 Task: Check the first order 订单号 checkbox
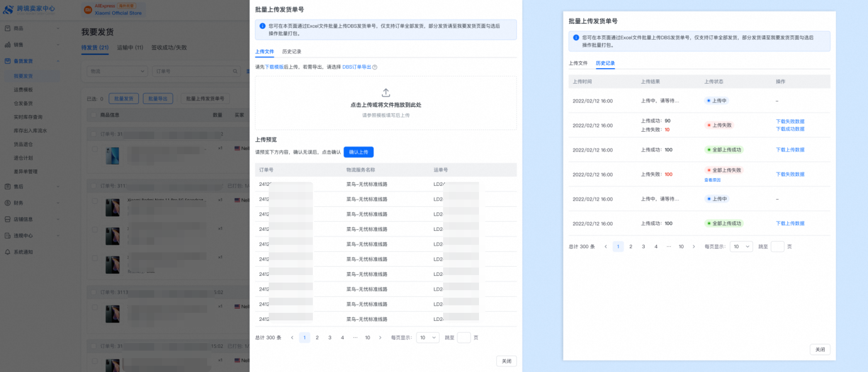click(94, 134)
